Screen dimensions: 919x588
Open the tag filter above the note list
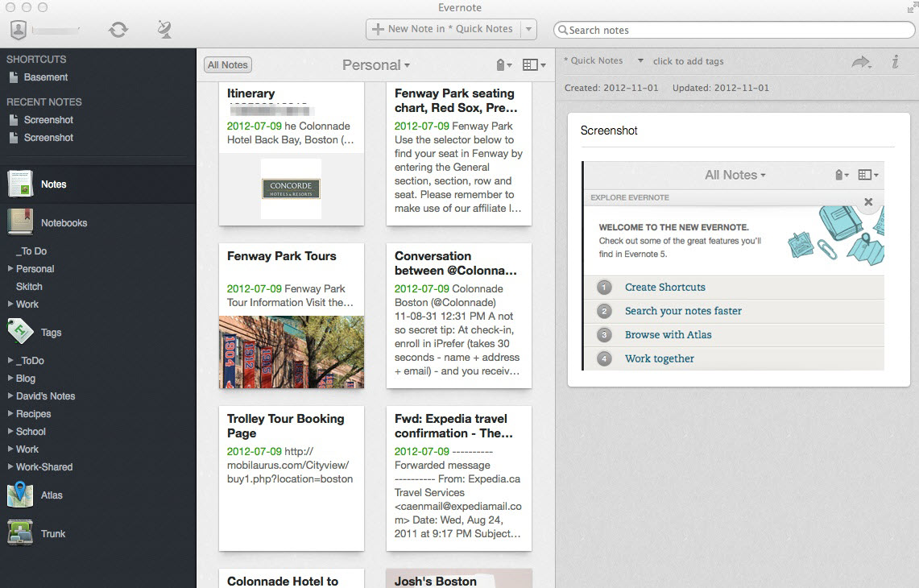[501, 64]
